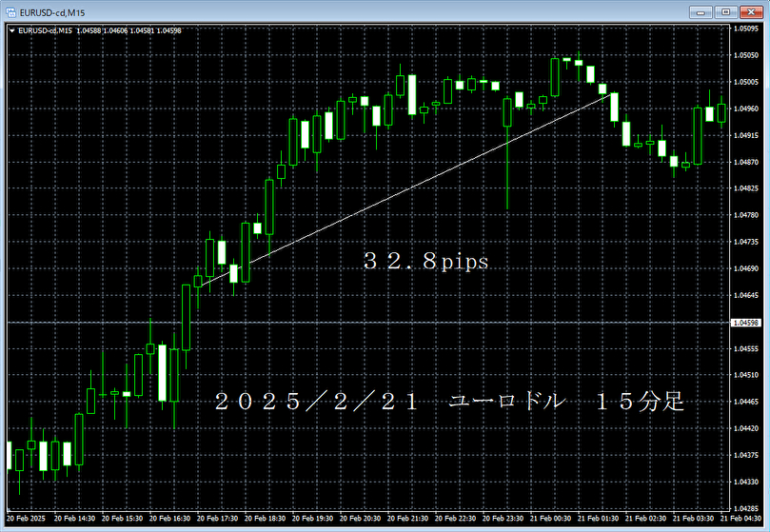Viewport: 770px width, 532px height.
Task: Minimize the EURUSD-cd,M15 chart window
Action: (x=705, y=11)
